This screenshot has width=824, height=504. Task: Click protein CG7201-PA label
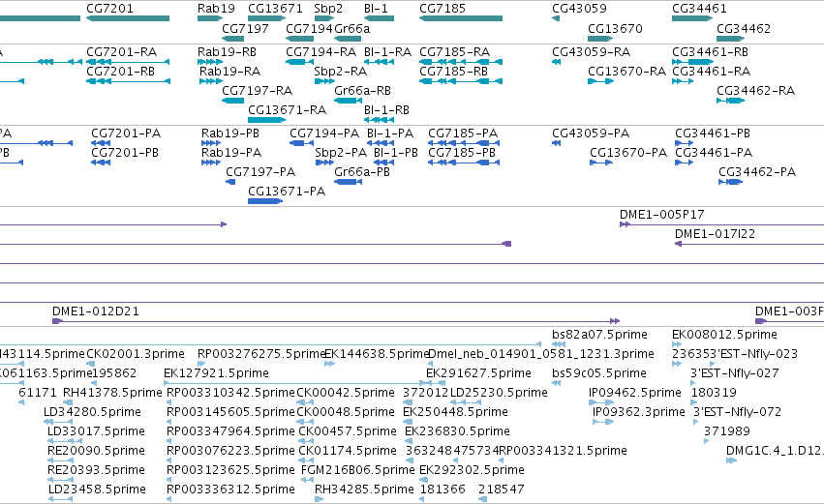126,133
